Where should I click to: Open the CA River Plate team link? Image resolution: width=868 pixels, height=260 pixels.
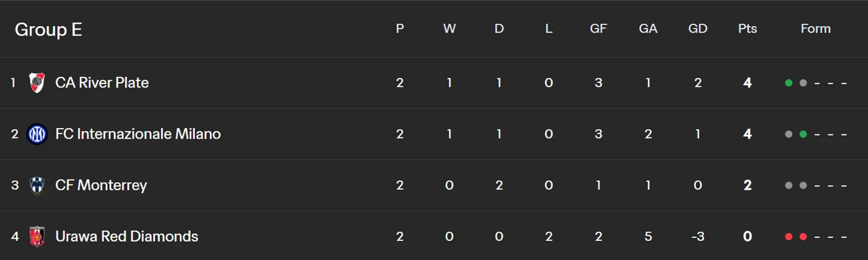102,83
